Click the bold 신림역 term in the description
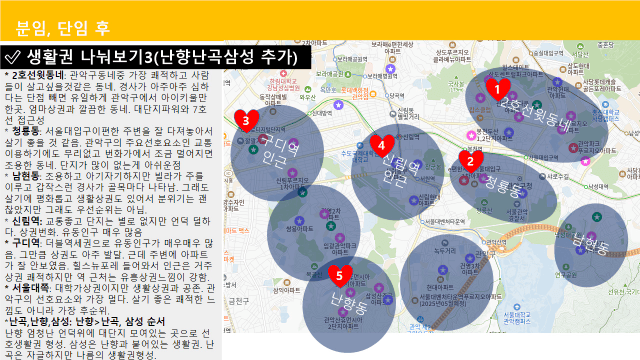640x360 pixels. [x=27, y=221]
